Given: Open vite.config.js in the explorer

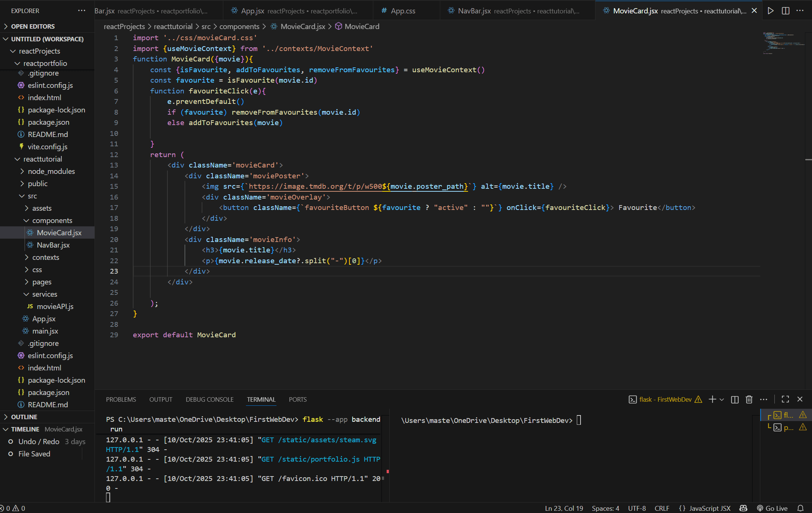Looking at the screenshot, I should (47, 147).
